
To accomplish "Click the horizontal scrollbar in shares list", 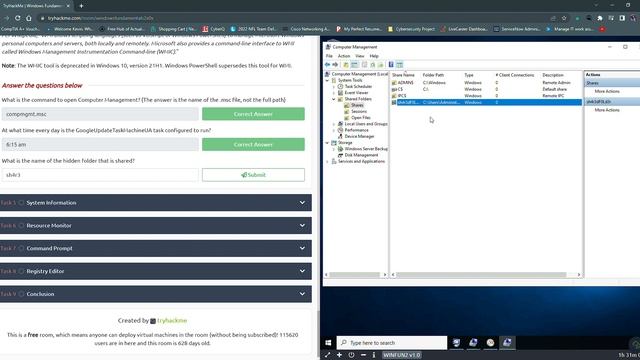I will click(x=481, y=275).
